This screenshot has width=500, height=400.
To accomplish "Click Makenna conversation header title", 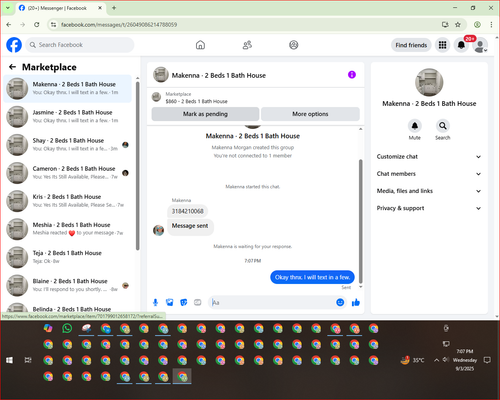I will [x=219, y=75].
